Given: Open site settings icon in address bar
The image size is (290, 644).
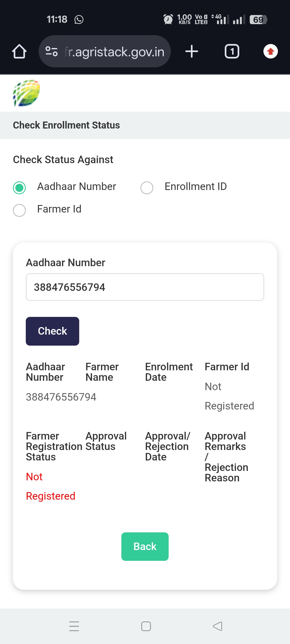Looking at the screenshot, I should click(52, 51).
